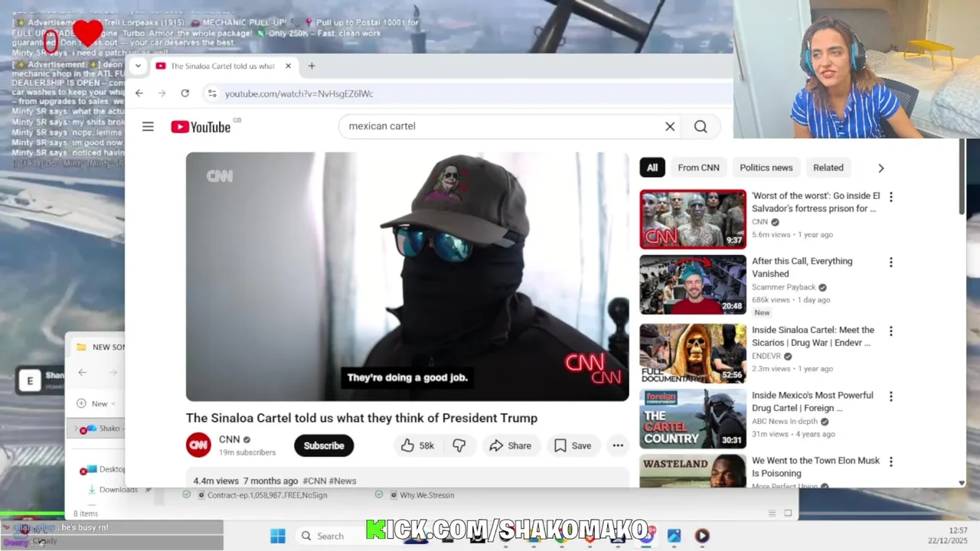Image resolution: width=980 pixels, height=551 pixels.
Task: Click the taskbar Search box
Action: click(x=329, y=536)
